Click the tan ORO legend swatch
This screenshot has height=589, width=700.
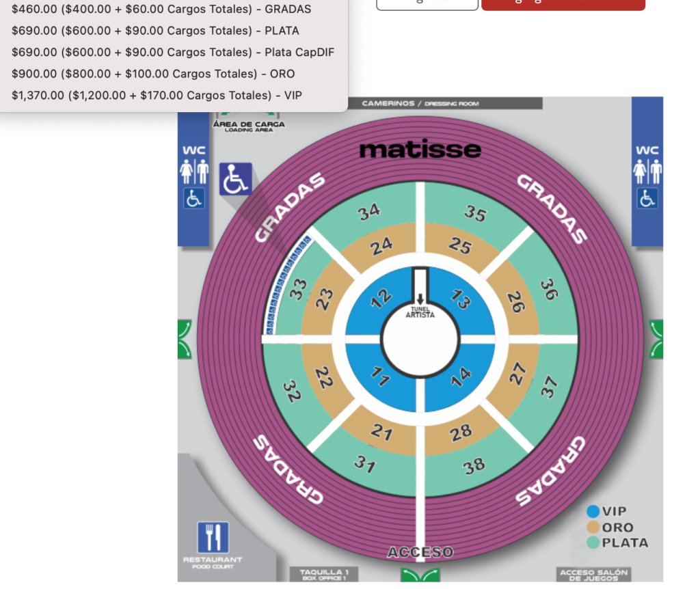coord(593,527)
